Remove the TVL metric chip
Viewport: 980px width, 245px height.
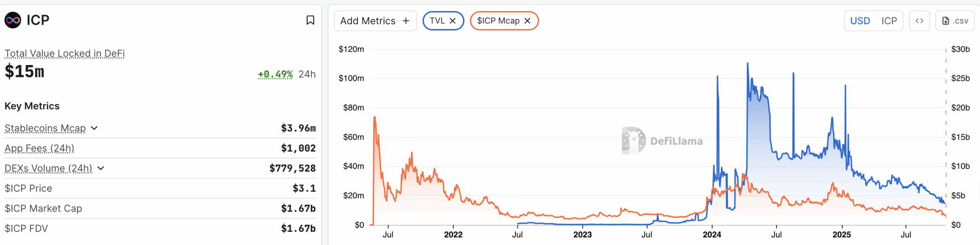point(452,21)
